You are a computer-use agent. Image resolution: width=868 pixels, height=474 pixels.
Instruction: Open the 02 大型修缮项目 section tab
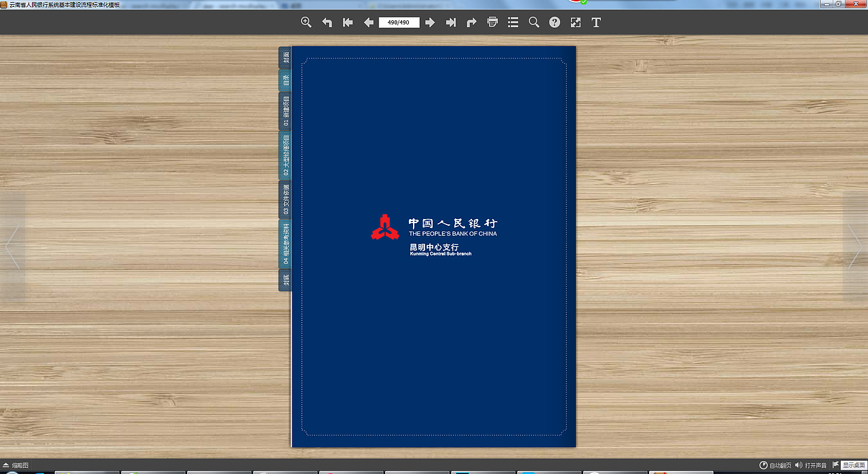(284, 156)
